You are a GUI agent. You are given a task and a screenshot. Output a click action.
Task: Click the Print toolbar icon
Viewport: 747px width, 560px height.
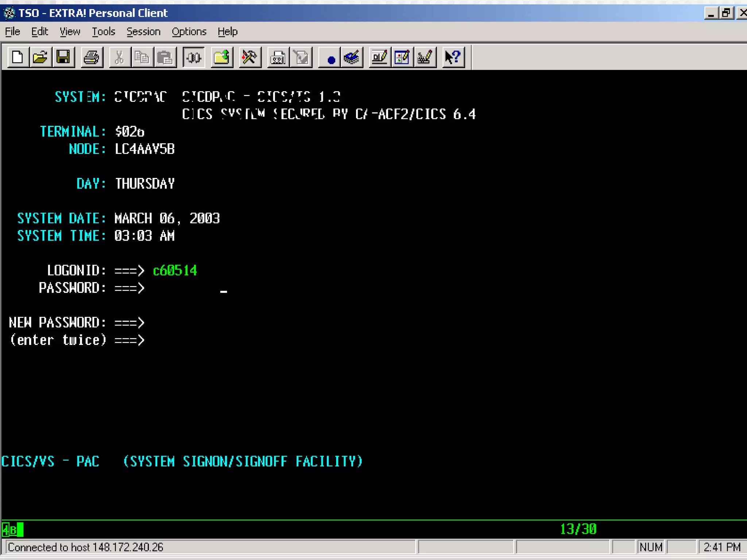click(91, 57)
